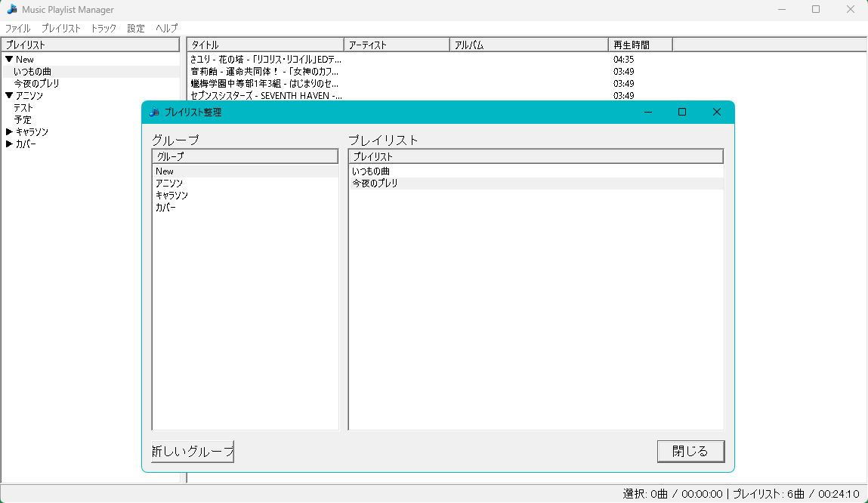The image size is (868, 503).
Task: Sort tracks by アーティスト column header
Action: point(397,45)
